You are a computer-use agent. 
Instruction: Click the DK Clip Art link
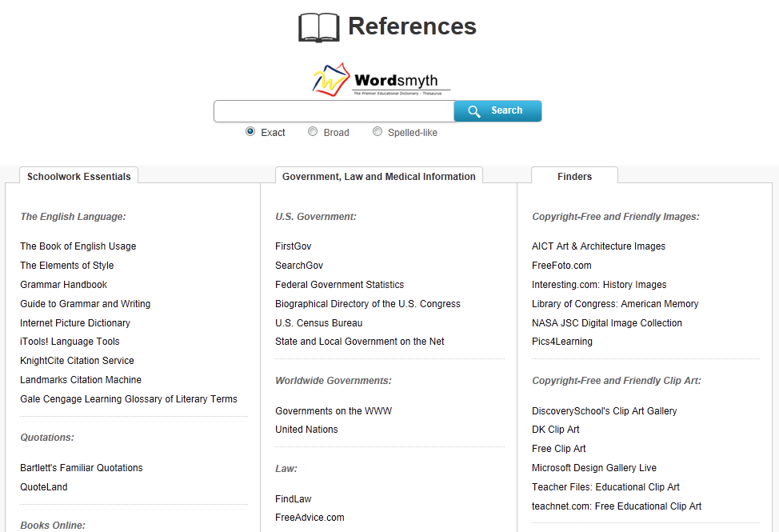[x=555, y=429]
